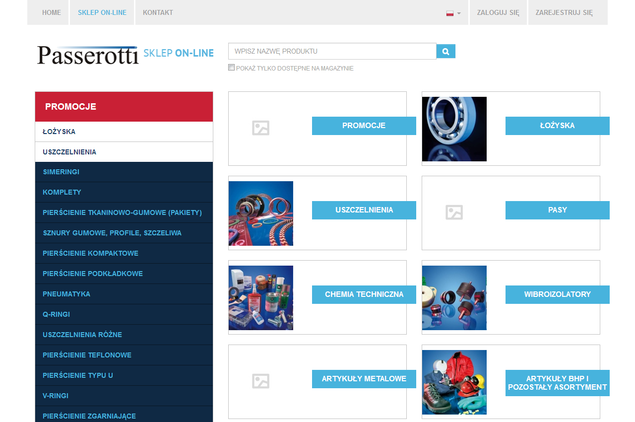Expand the Łożyska sidebar category
Image resolution: width=635 pixels, height=422 pixels.
point(124,131)
